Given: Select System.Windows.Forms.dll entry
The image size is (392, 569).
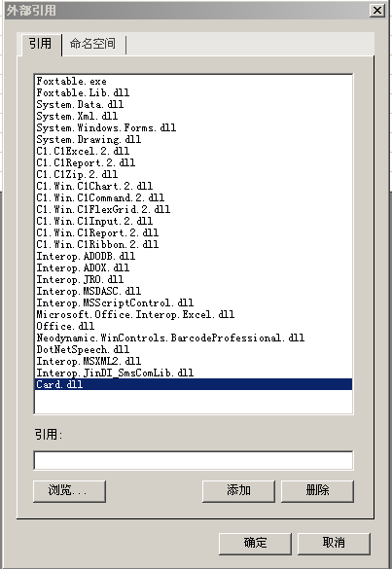Looking at the screenshot, I should (194, 127).
